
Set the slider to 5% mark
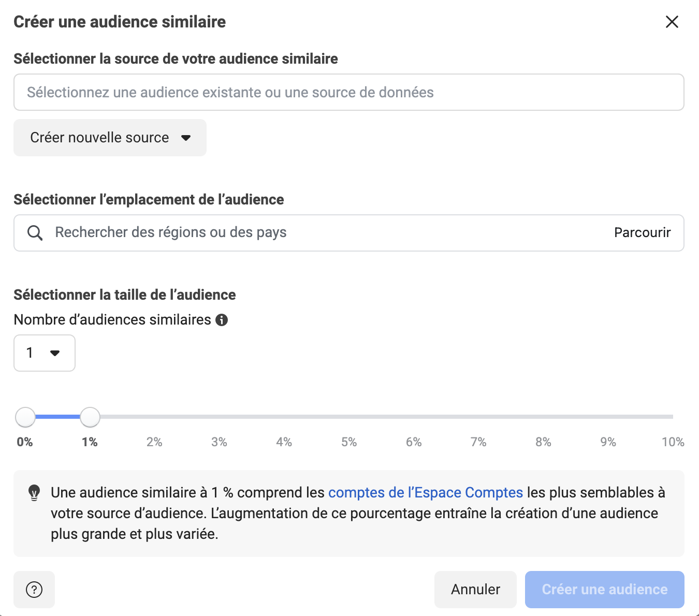point(349,417)
